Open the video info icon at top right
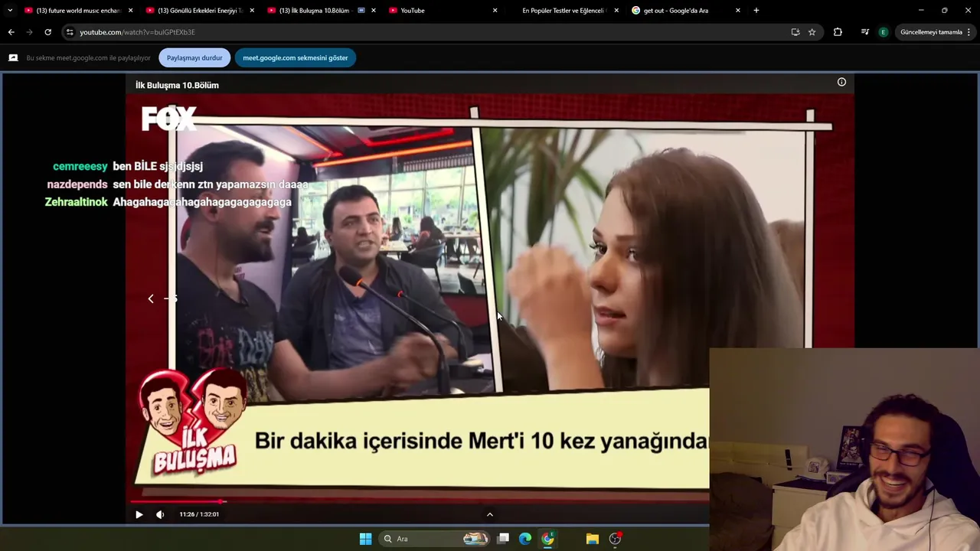Screen dimensions: 980x551 tap(841, 82)
